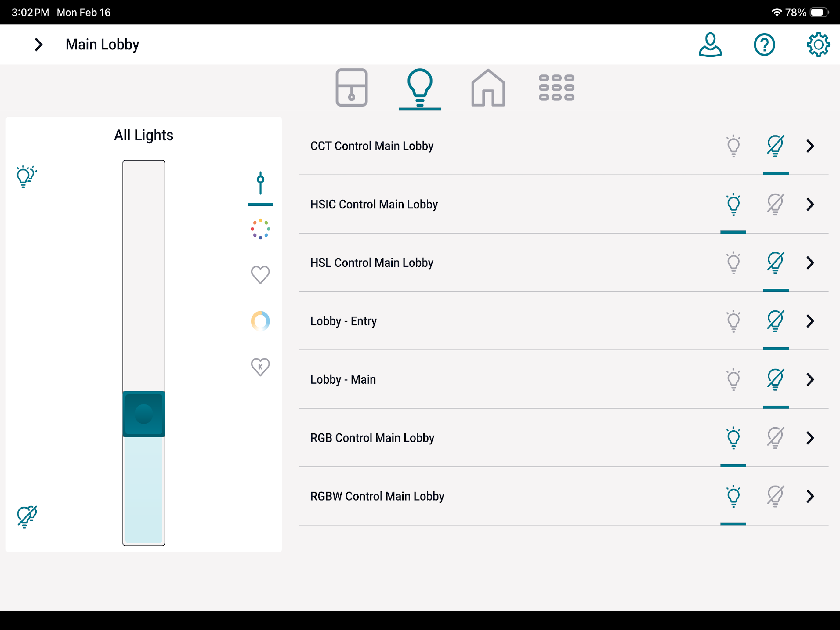Switch to the wall keypad control tab

351,87
